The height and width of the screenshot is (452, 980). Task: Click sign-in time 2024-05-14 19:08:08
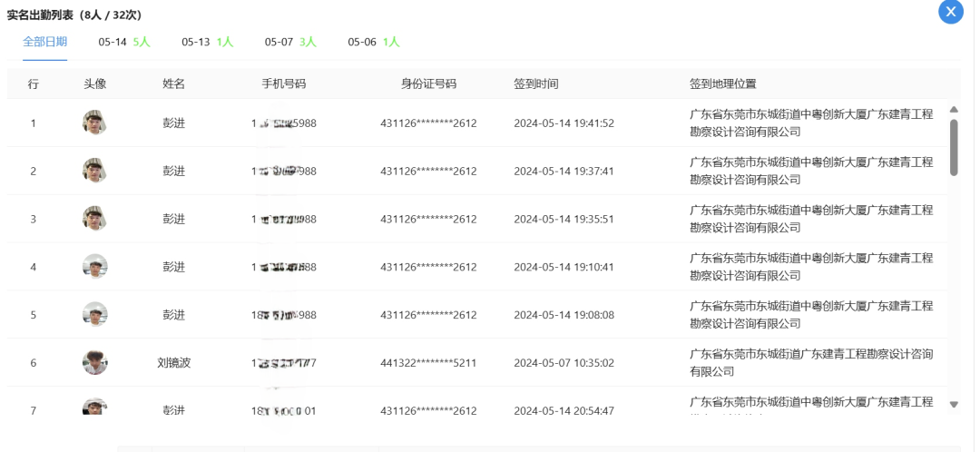tap(563, 315)
